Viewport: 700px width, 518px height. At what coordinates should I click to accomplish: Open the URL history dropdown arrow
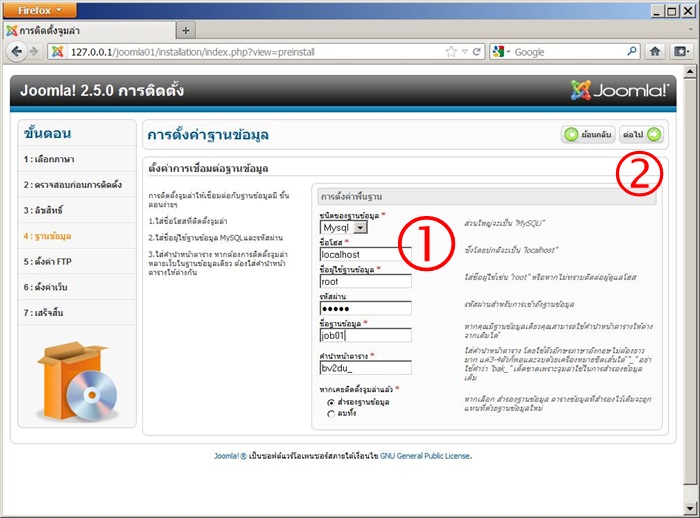465,52
